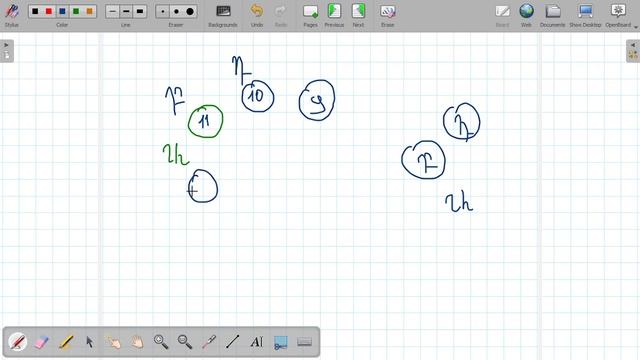Click the Undo button
The height and width of the screenshot is (360, 640).
257,15
